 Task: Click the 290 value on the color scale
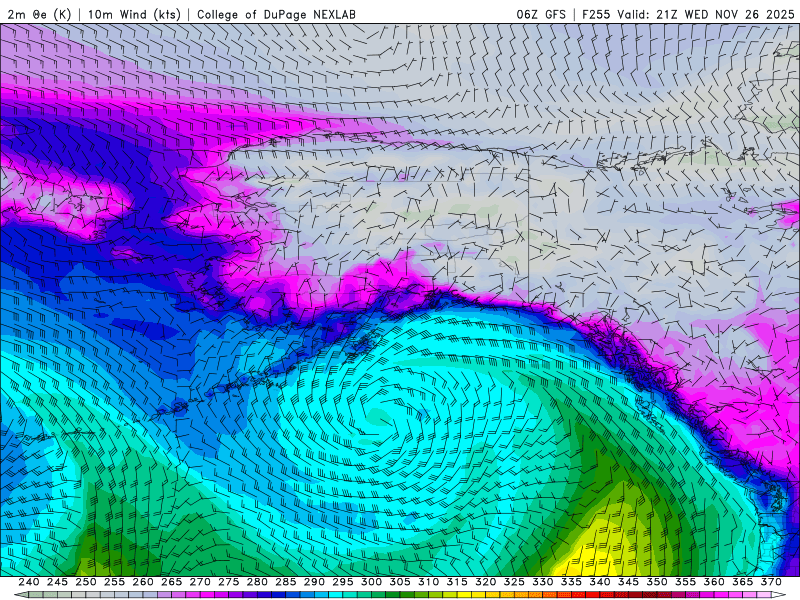315,582
